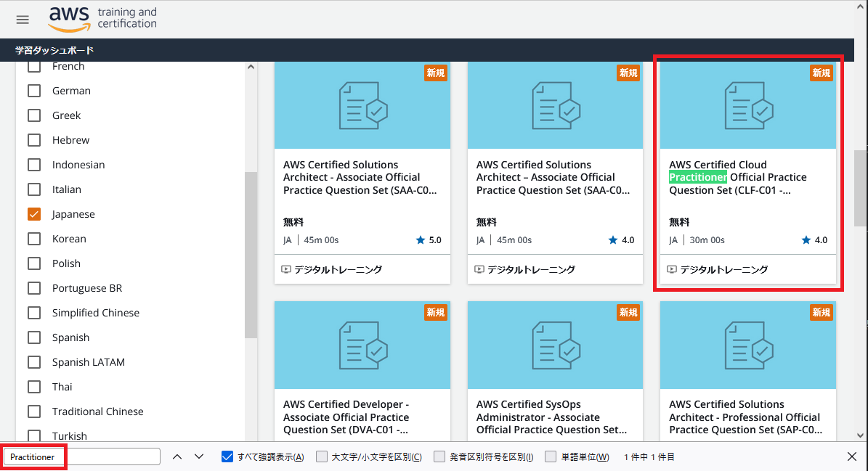868x471 pixels.
Task: Click document icon on Developer Associate card
Action: pos(363,345)
